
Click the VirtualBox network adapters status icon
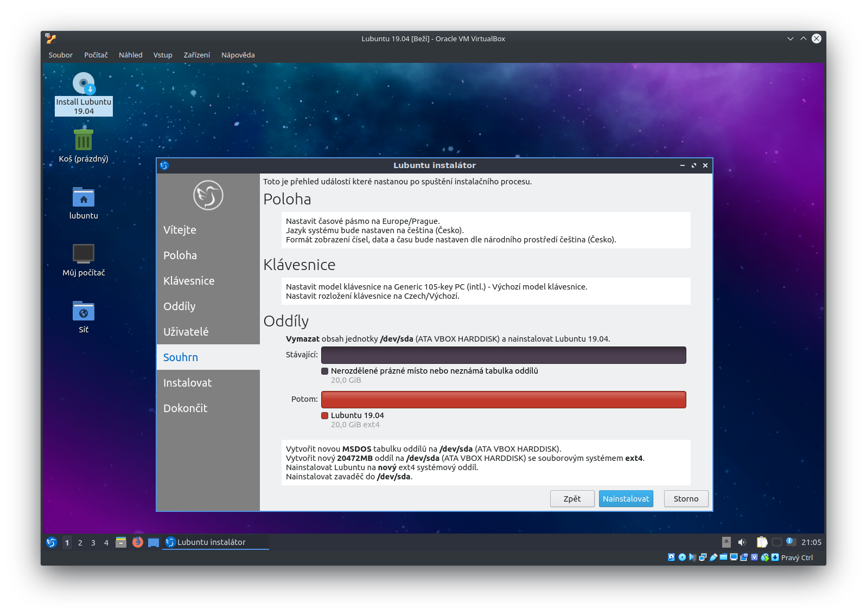pos(703,557)
